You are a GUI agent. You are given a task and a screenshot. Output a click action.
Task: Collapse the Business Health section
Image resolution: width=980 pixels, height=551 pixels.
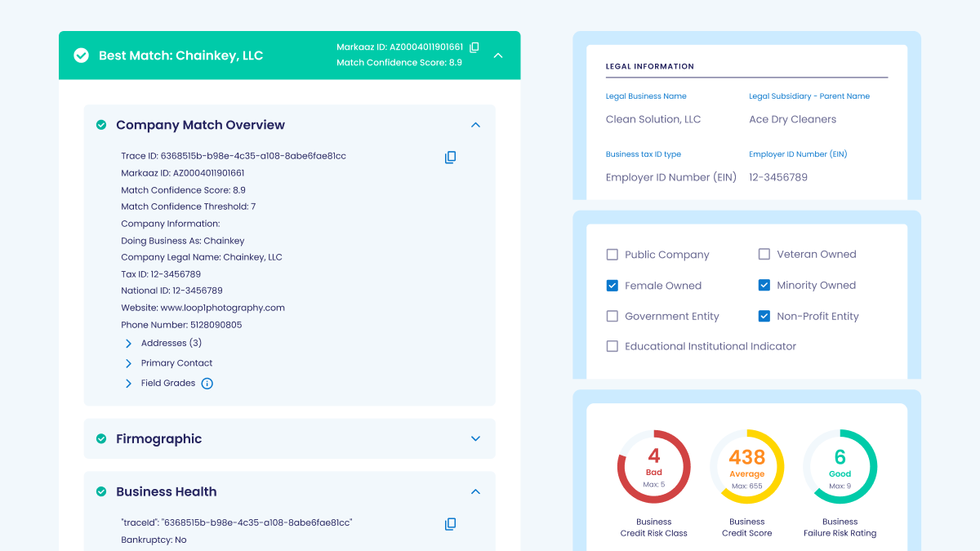475,491
